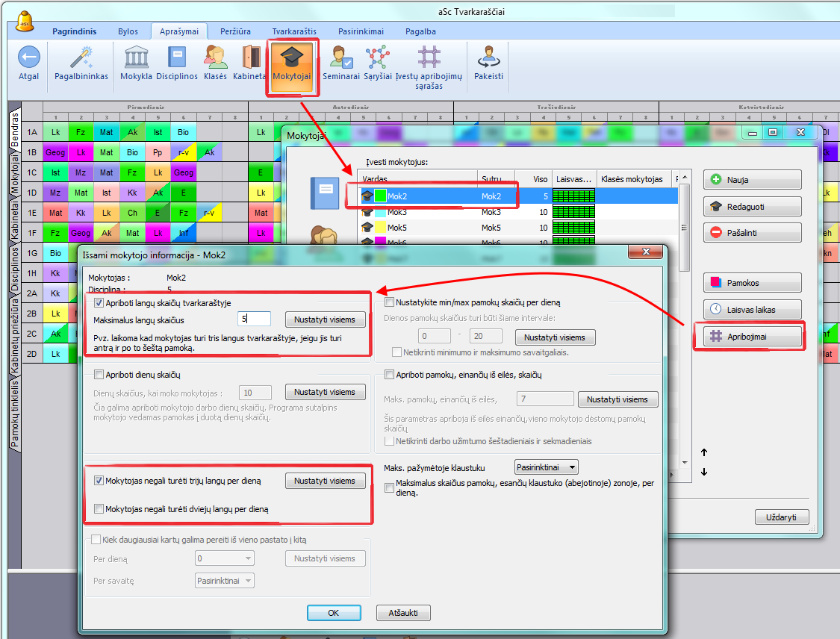
Task: Uncheck Apriboti langų skaičių tvarkaraštyje
Action: 99,302
